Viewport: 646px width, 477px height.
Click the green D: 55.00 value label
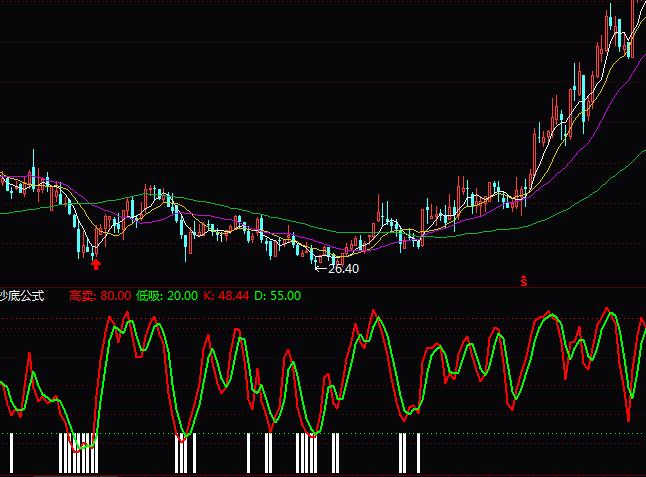coord(277,295)
